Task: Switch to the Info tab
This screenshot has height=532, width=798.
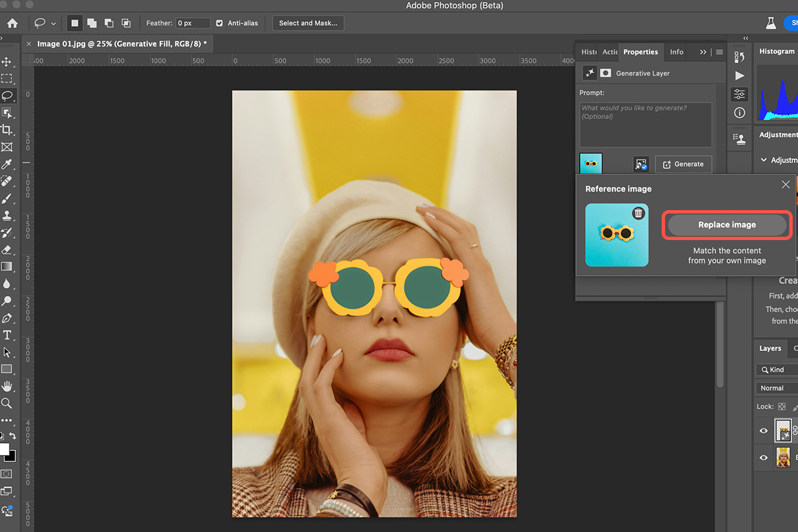Action: (676, 52)
